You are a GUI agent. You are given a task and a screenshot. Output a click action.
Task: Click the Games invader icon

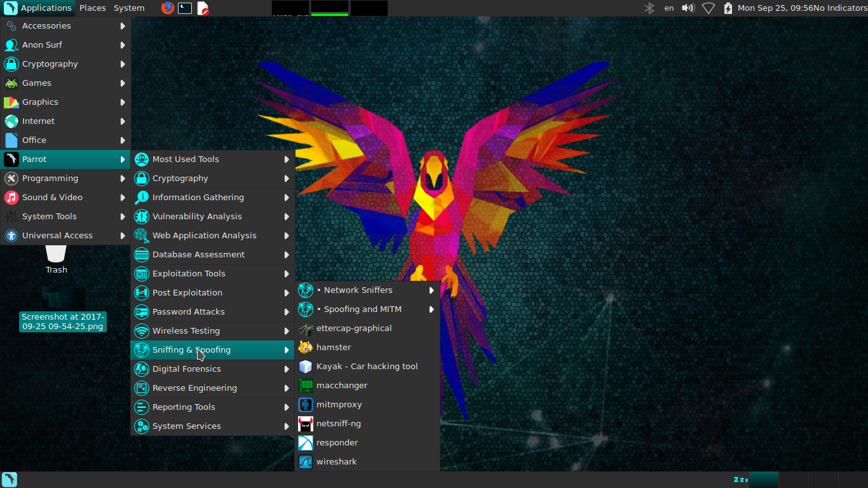(x=11, y=83)
